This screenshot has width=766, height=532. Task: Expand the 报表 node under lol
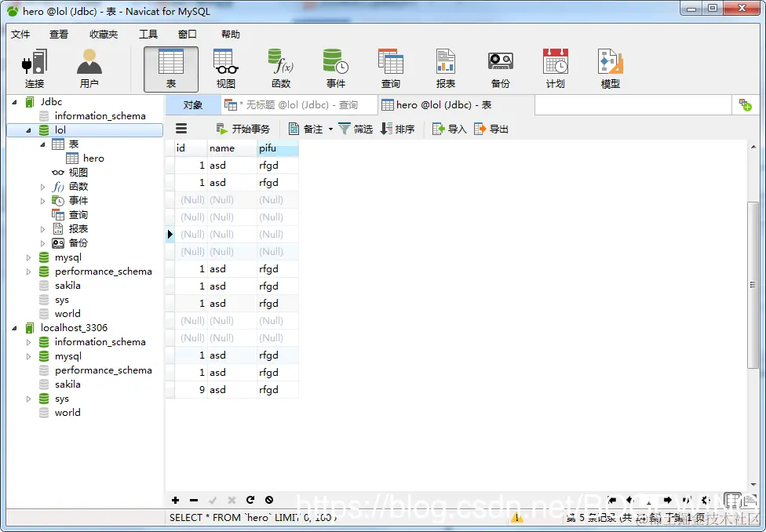point(42,229)
